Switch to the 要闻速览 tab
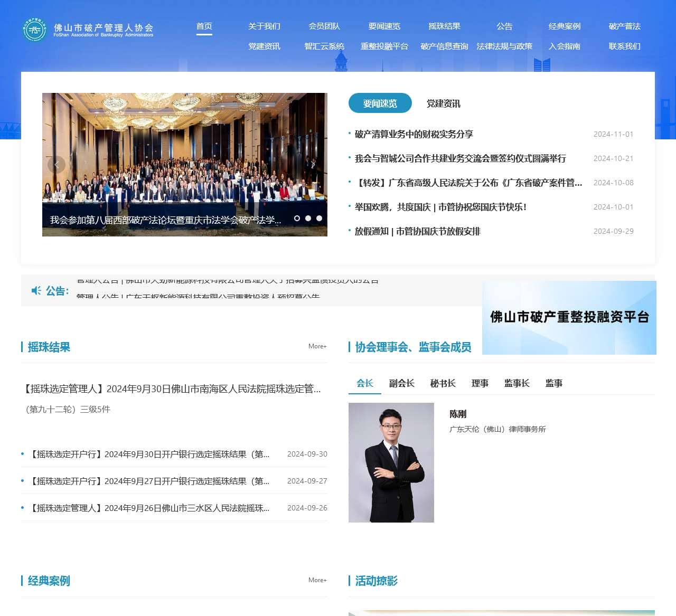676x616 pixels. click(x=380, y=103)
